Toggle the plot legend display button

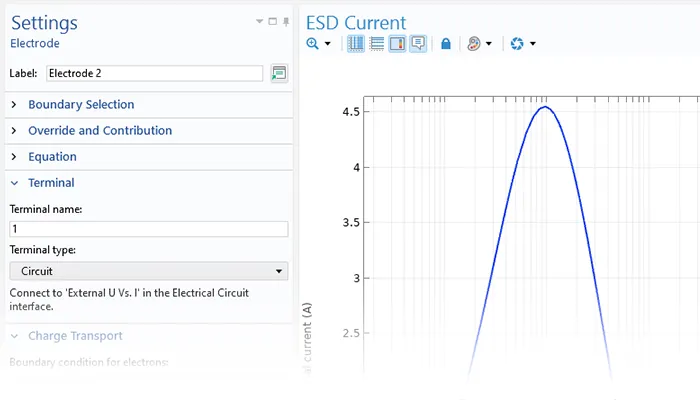coord(397,44)
